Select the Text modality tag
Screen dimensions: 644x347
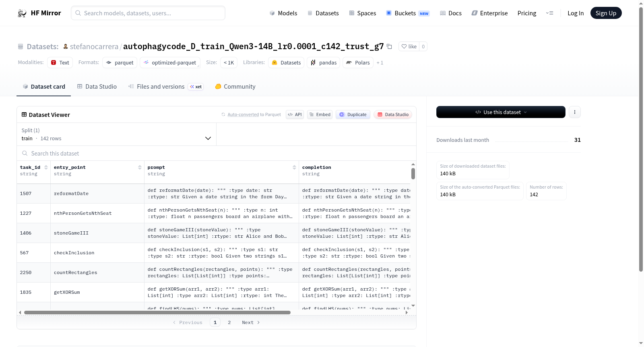tap(60, 62)
